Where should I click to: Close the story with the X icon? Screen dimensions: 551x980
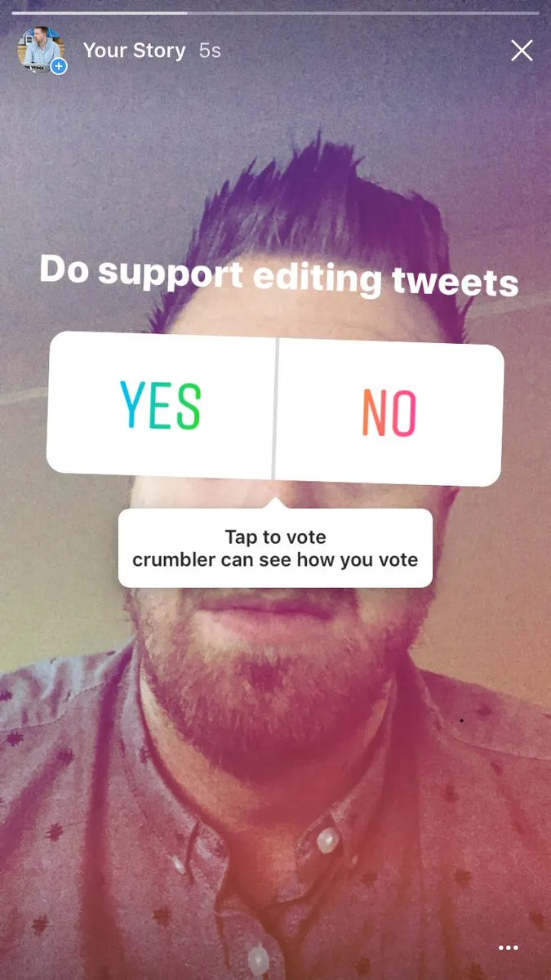(522, 51)
